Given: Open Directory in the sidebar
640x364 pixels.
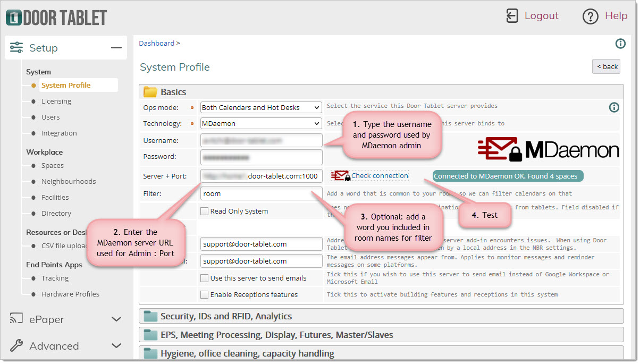Looking at the screenshot, I should (56, 213).
